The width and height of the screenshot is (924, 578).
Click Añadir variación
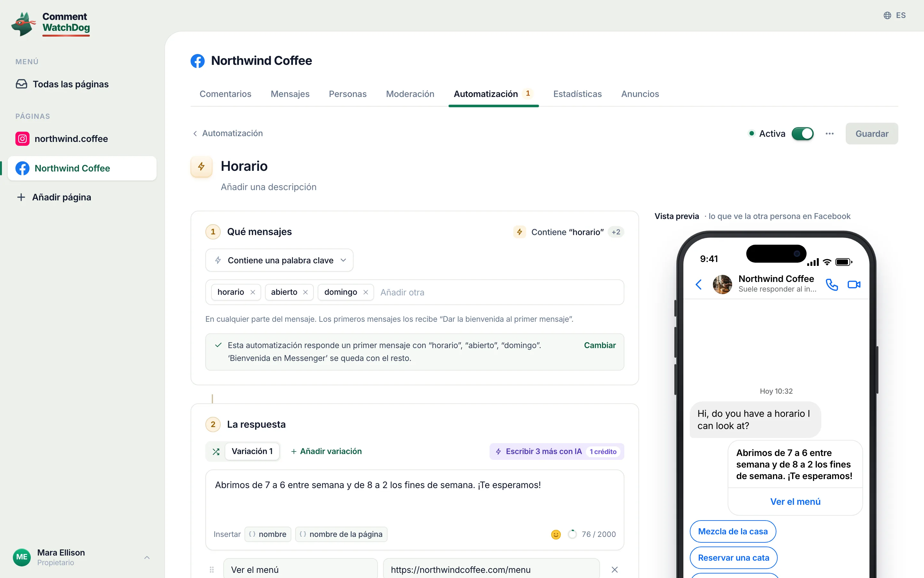click(x=326, y=451)
